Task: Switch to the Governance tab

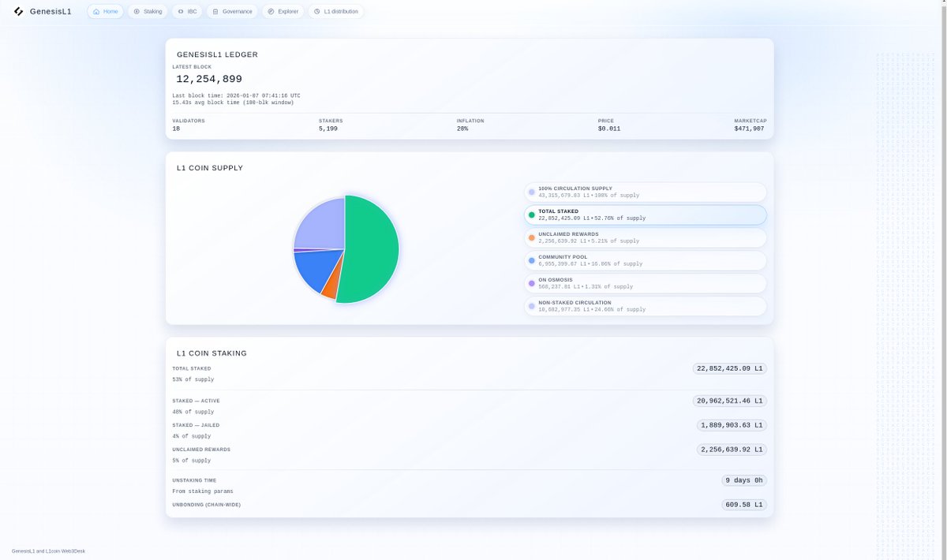Action: (x=232, y=12)
